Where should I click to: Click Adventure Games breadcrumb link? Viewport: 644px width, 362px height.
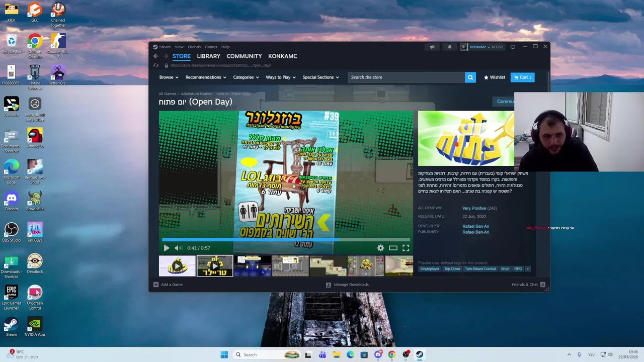point(196,94)
